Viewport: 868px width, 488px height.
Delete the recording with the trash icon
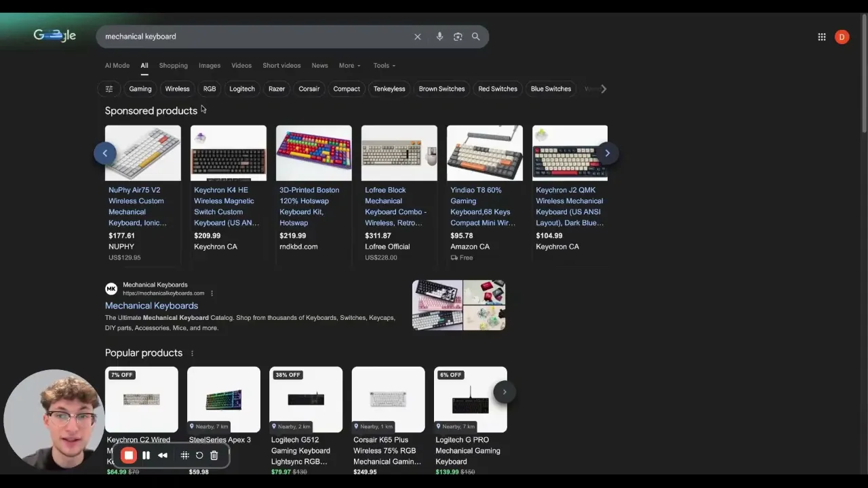(x=214, y=455)
